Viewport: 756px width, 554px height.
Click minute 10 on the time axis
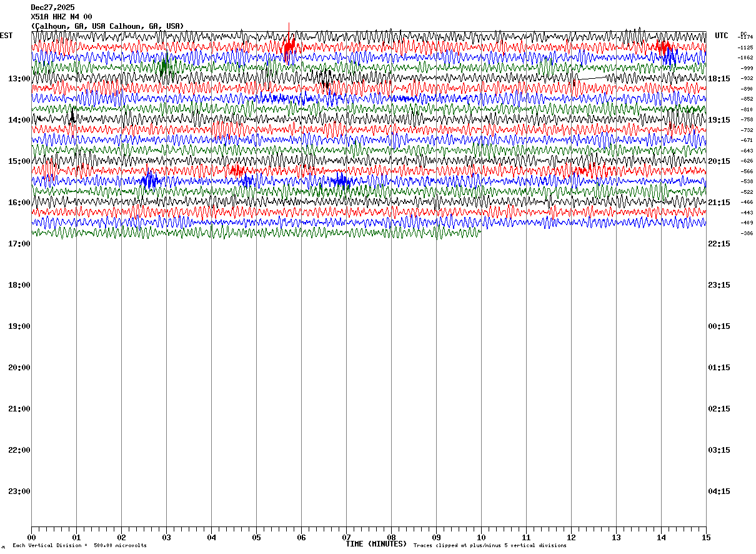(481, 538)
